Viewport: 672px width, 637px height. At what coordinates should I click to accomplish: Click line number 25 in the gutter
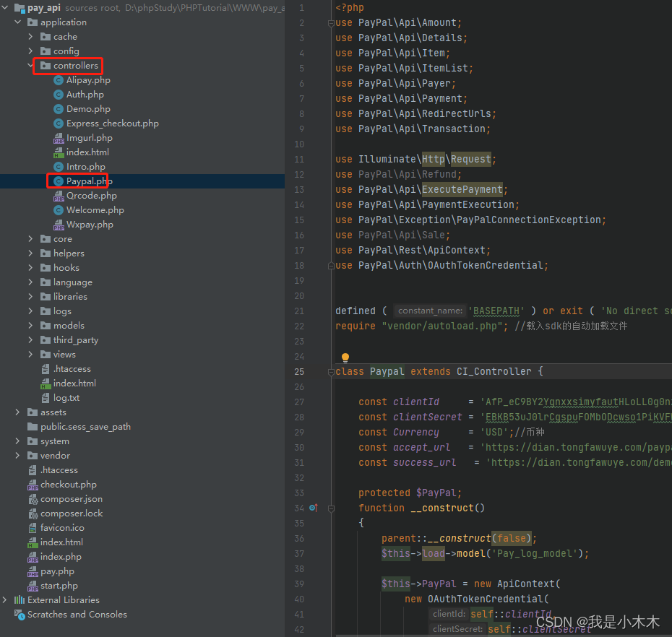click(x=299, y=372)
